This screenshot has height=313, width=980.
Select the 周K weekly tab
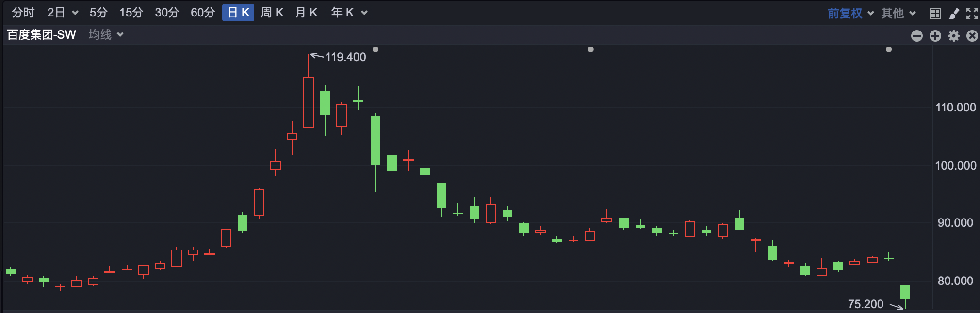point(272,13)
